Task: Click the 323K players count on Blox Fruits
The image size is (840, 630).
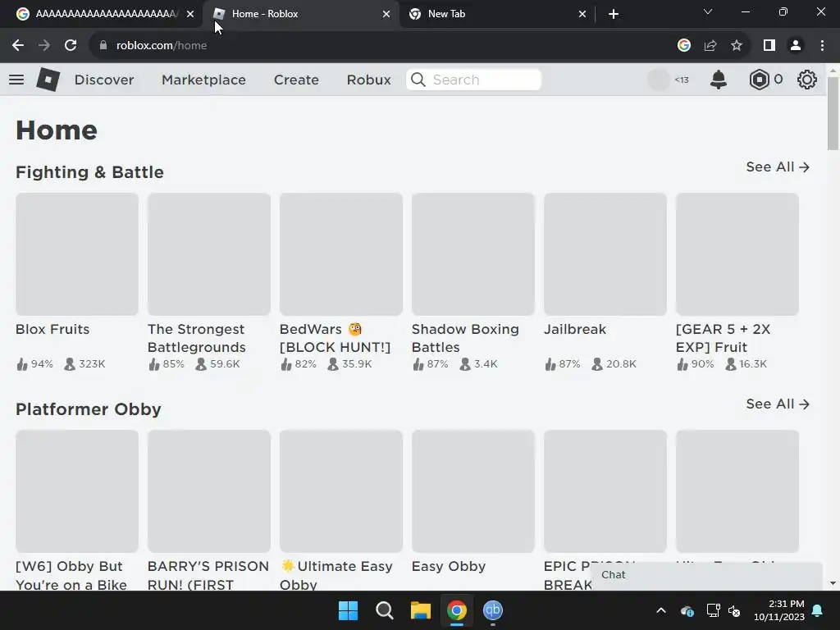Action: click(84, 364)
